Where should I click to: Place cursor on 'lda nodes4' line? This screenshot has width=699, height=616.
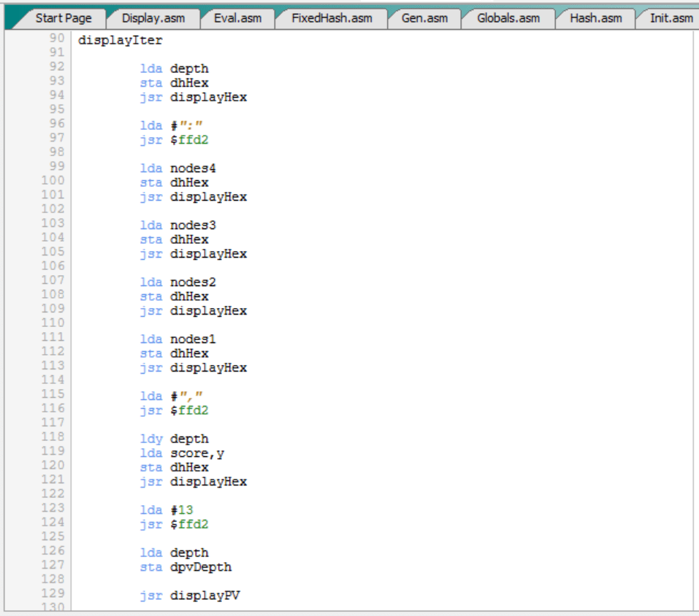177,169
